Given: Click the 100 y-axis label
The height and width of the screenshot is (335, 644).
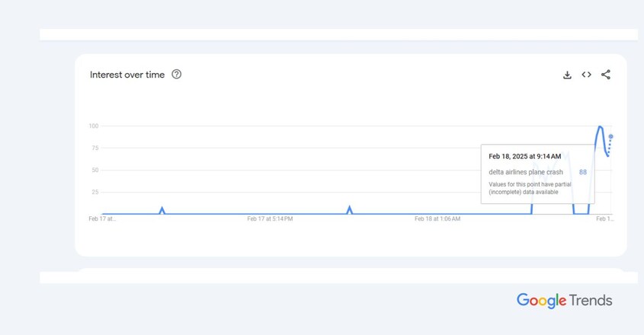Looking at the screenshot, I should tap(94, 126).
